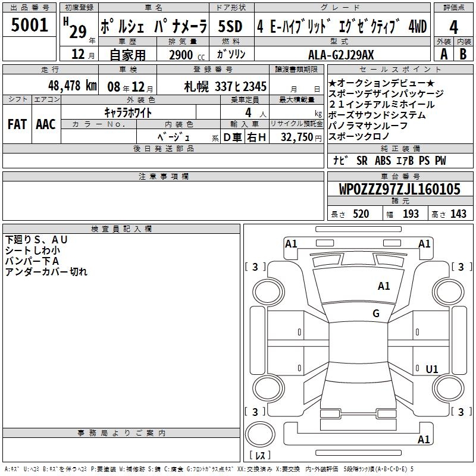
Task: Select the front-right tire circle on diagram
Action: click(x=448, y=292)
